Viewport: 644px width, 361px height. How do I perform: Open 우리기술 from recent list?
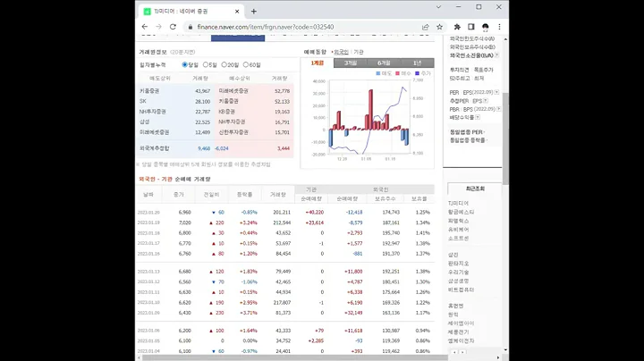(x=458, y=272)
